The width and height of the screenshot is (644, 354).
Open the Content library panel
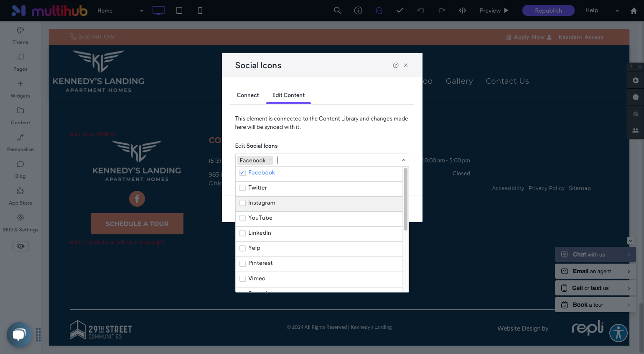20,116
